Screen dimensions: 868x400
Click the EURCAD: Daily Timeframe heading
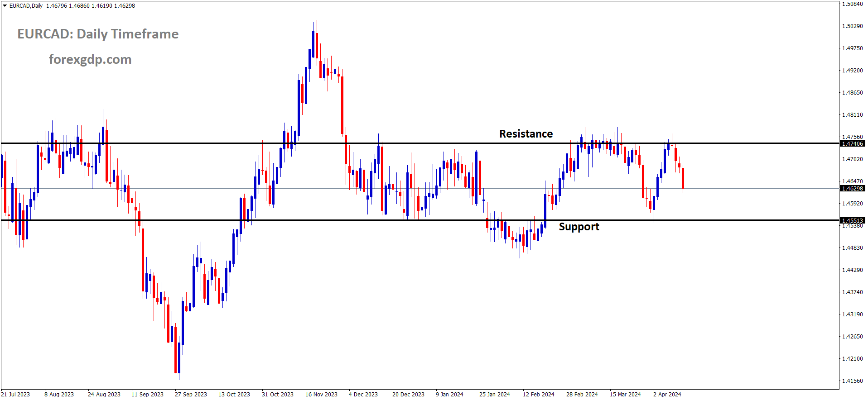(98, 34)
